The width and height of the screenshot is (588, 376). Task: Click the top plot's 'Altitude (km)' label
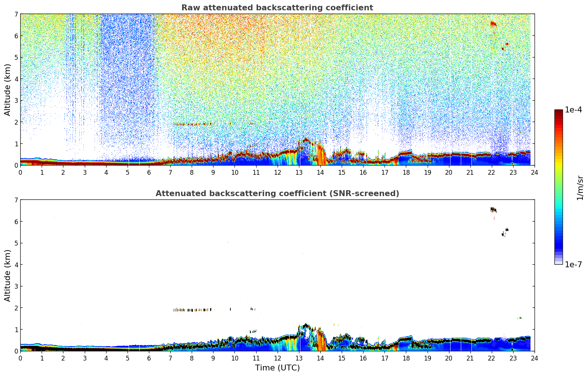(x=8, y=90)
